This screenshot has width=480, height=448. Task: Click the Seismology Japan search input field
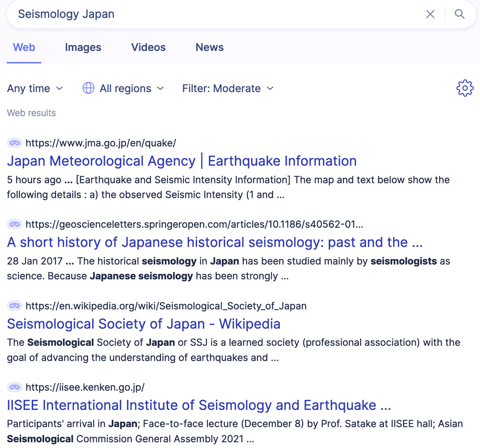coord(216,14)
